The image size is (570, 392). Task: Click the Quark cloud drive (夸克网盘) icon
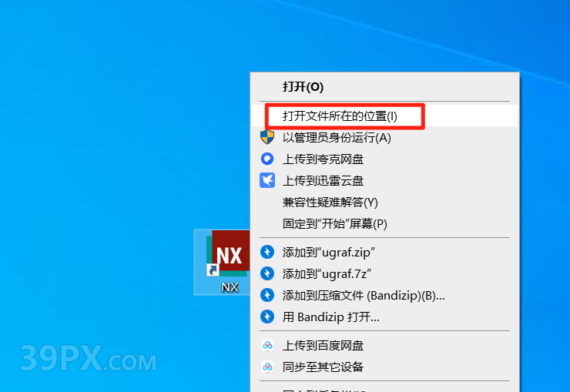pyautogui.click(x=267, y=159)
